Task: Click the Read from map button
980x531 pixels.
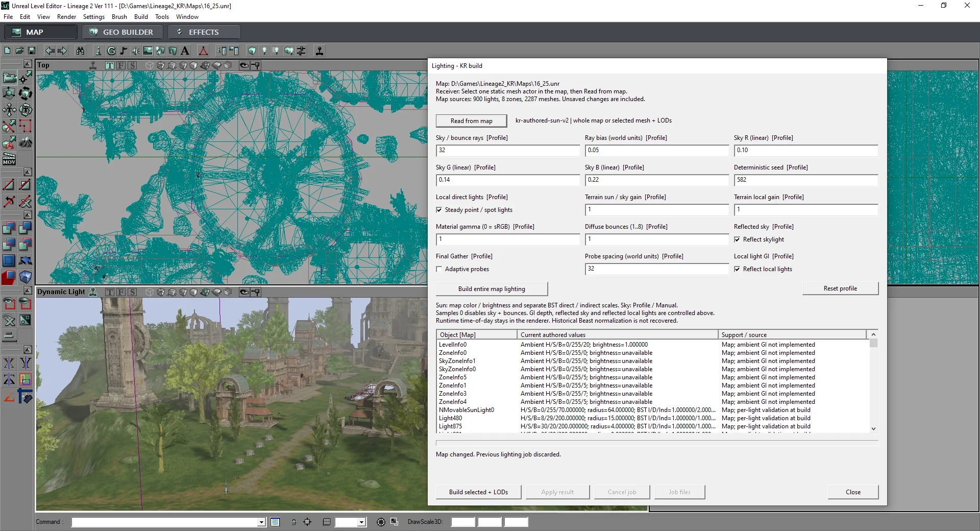Action: 472,121
